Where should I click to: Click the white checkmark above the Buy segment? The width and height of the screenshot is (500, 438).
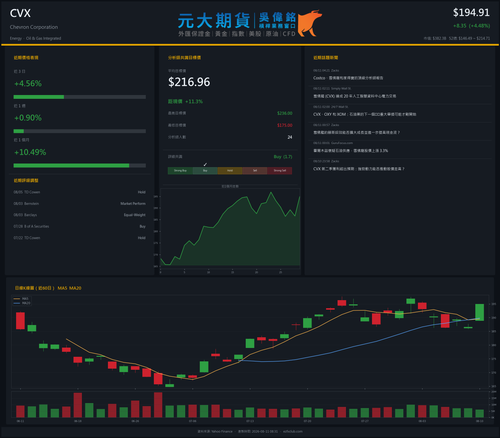pyautogui.click(x=205, y=164)
